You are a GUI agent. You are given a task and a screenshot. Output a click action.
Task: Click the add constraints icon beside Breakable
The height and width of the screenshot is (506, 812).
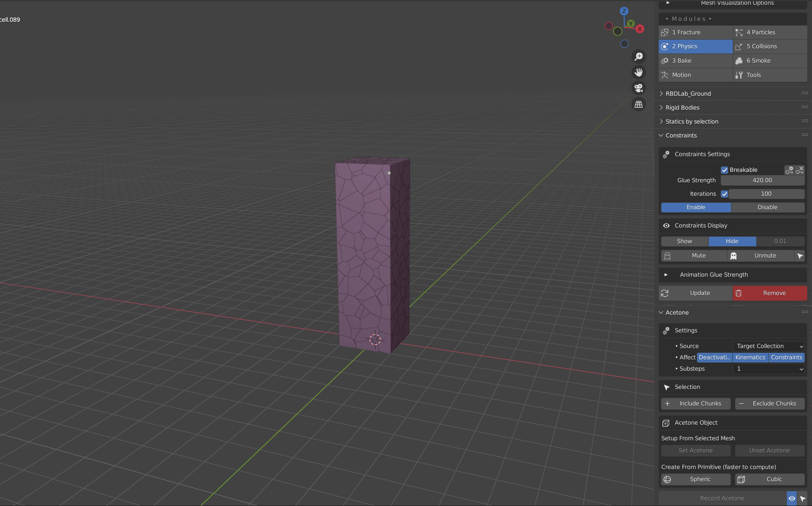click(x=789, y=170)
